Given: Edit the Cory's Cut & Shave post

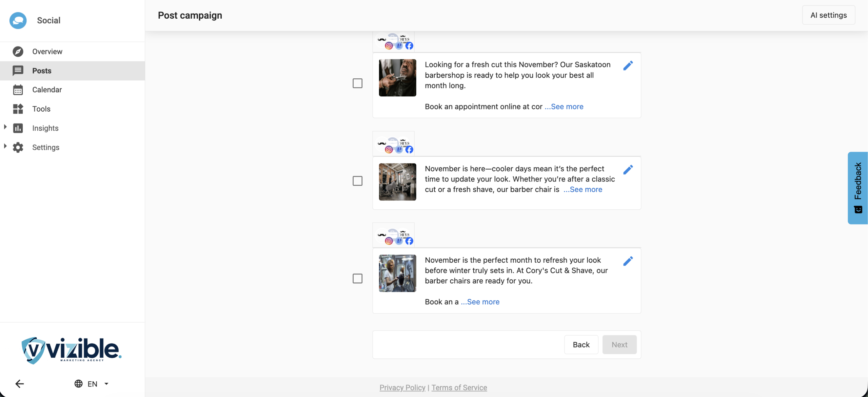Looking at the screenshot, I should [x=628, y=261].
